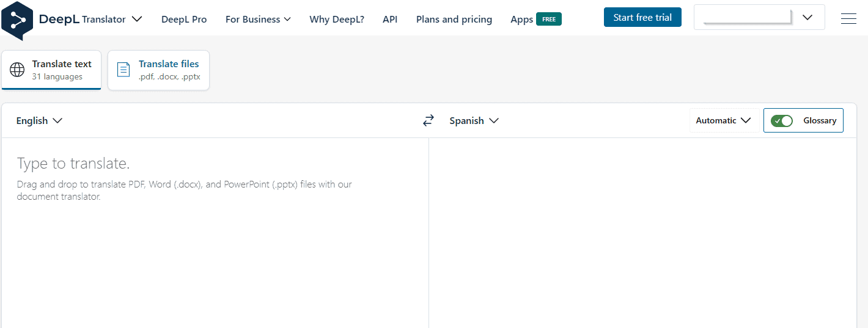This screenshot has width=868, height=328.
Task: Switch to the Translate files tab
Action: click(x=159, y=70)
